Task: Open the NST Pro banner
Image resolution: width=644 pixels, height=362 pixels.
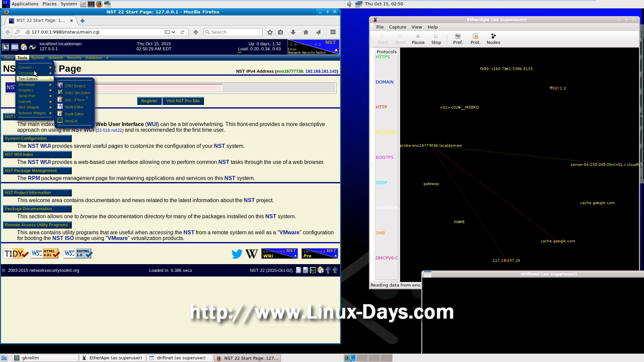Action: (x=320, y=253)
